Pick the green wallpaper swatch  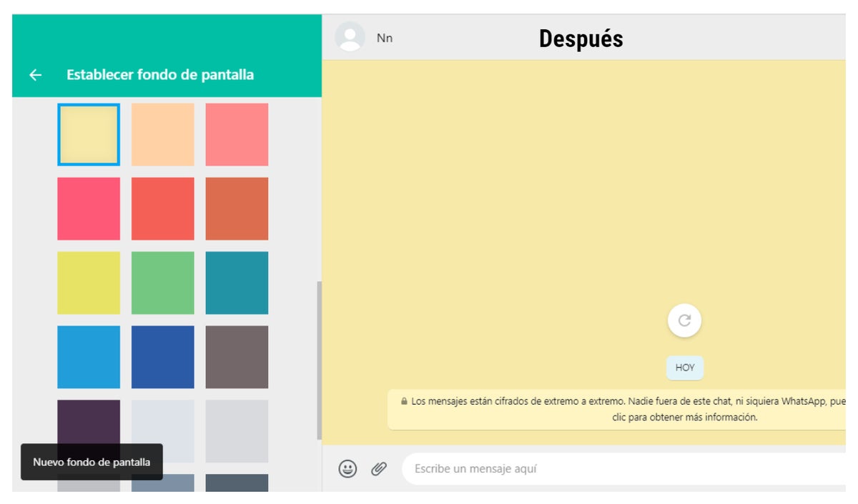click(162, 283)
